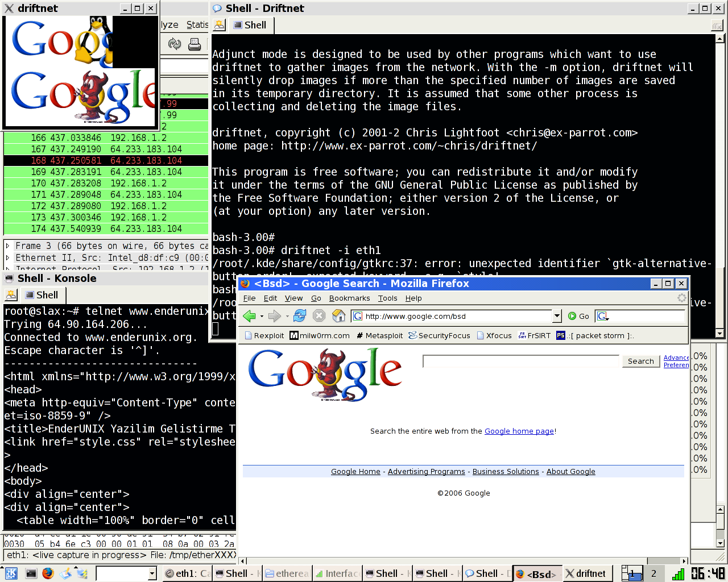
Task: Click new session icon in Shell - Konsole
Action: point(11,295)
